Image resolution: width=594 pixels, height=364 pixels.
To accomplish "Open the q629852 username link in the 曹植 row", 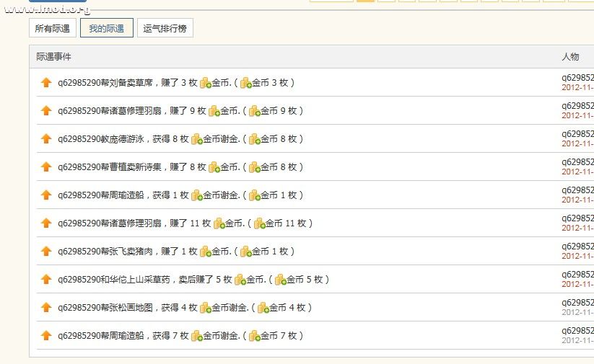I will [577, 162].
